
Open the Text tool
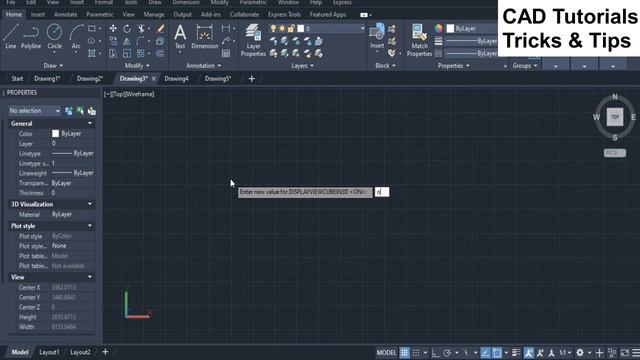pos(180,37)
